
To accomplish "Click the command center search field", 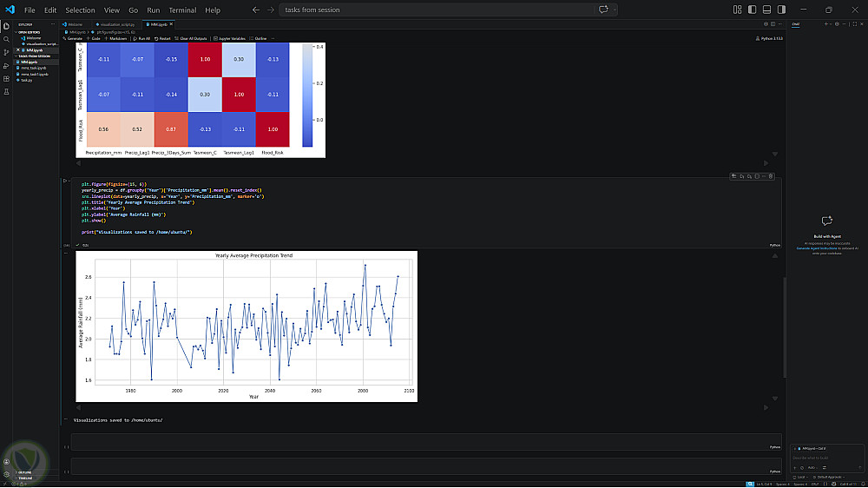I will [437, 10].
